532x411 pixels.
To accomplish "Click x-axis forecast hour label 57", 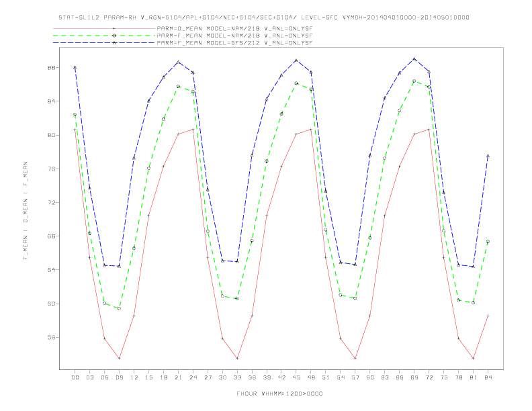I will (355, 377).
